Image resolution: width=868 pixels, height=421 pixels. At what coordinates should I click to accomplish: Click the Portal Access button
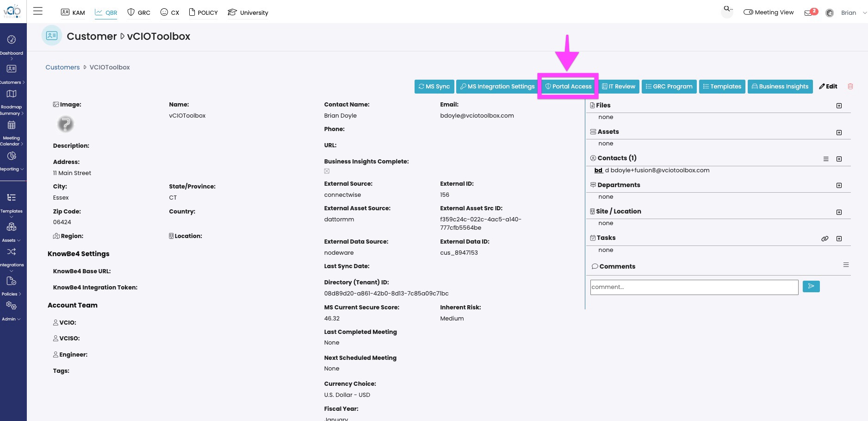pyautogui.click(x=569, y=87)
